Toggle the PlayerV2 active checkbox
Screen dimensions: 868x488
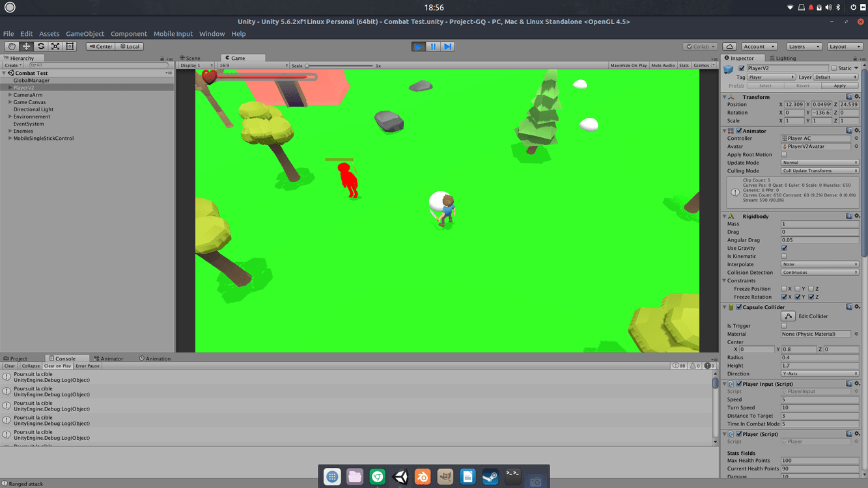point(741,68)
